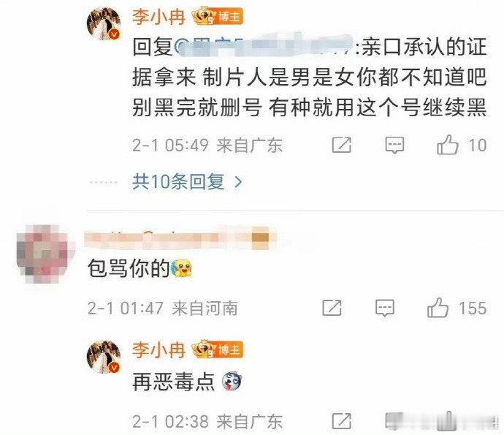Like the comment with 155 likes
Screen dimensions: 504x435
coord(438,308)
